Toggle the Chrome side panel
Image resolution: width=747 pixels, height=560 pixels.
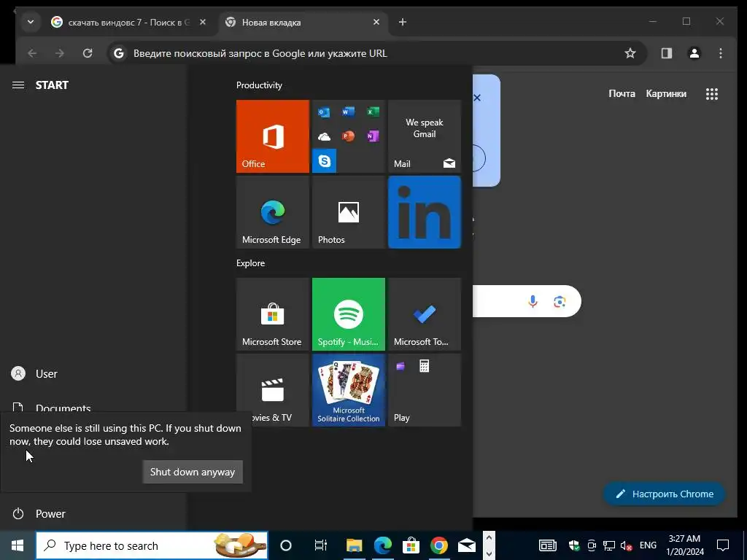[667, 53]
